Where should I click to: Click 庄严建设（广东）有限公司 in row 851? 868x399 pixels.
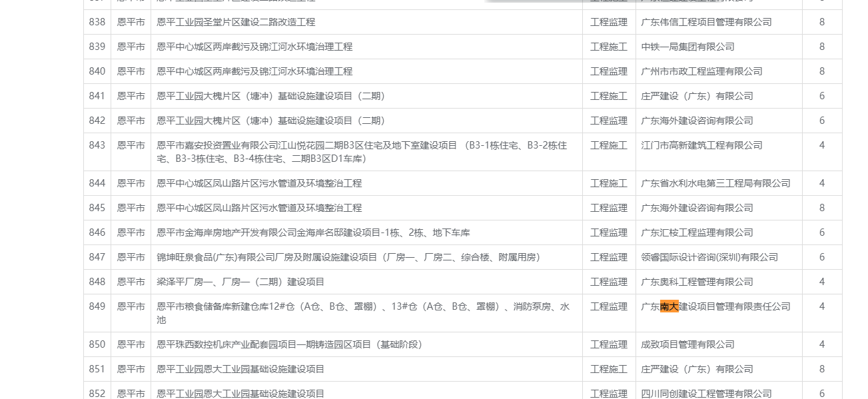pos(697,369)
